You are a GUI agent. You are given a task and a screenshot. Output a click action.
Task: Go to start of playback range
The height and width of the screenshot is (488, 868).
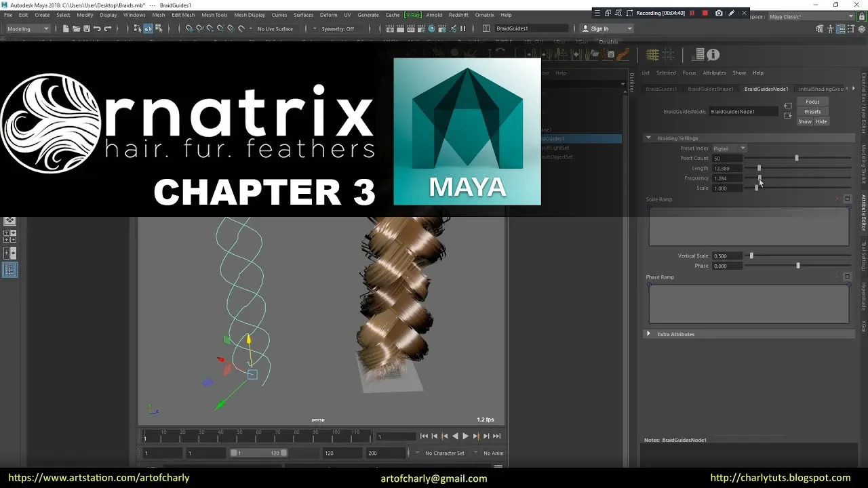424,436
